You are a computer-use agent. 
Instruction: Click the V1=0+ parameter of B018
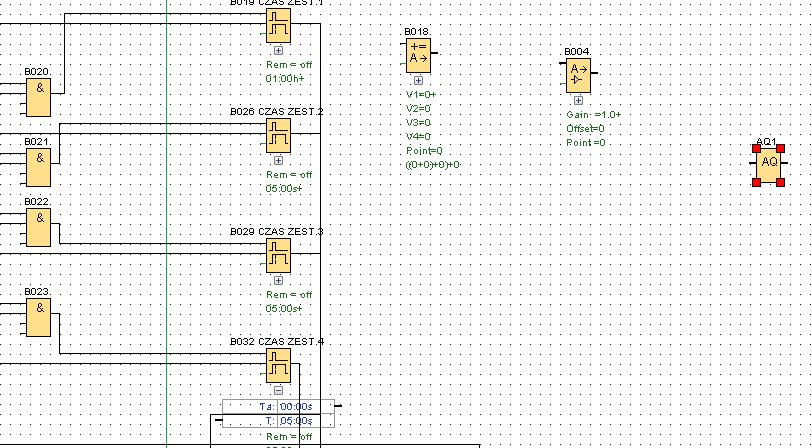[x=421, y=95]
